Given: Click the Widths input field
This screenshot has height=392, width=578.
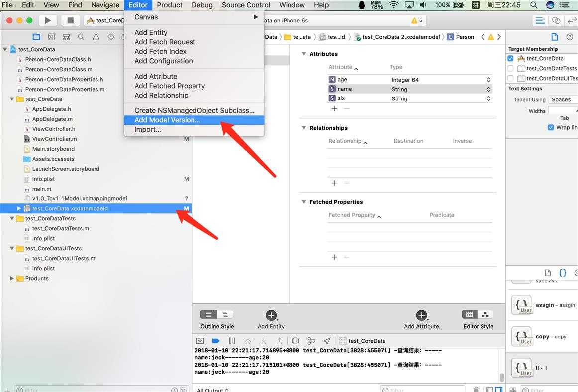Looking at the screenshot, I should pyautogui.click(x=563, y=111).
